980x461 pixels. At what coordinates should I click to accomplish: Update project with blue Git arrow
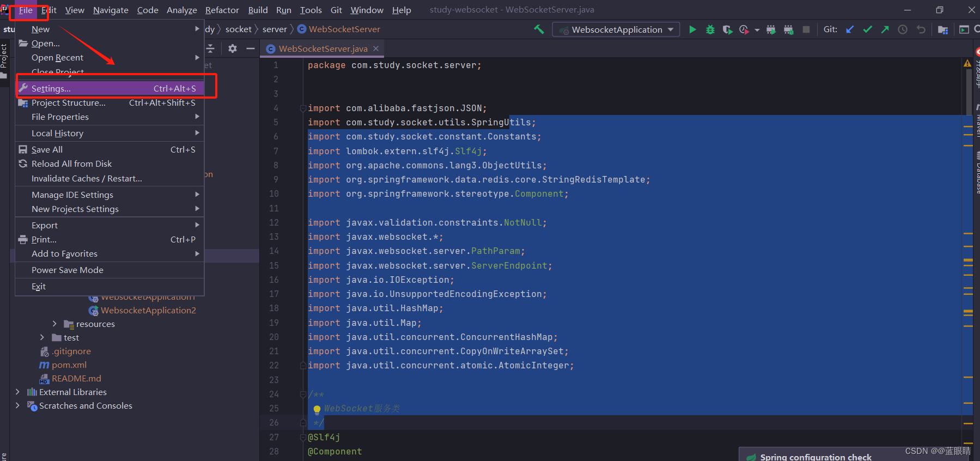850,29
